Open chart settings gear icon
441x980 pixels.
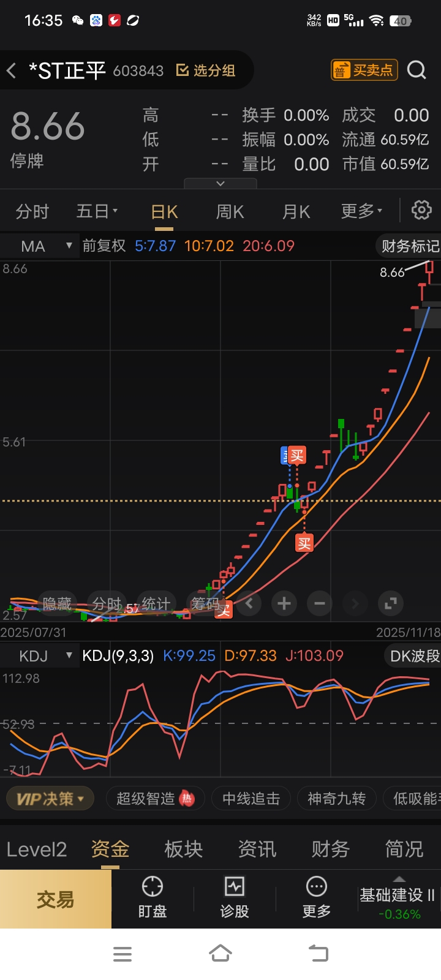(x=421, y=211)
